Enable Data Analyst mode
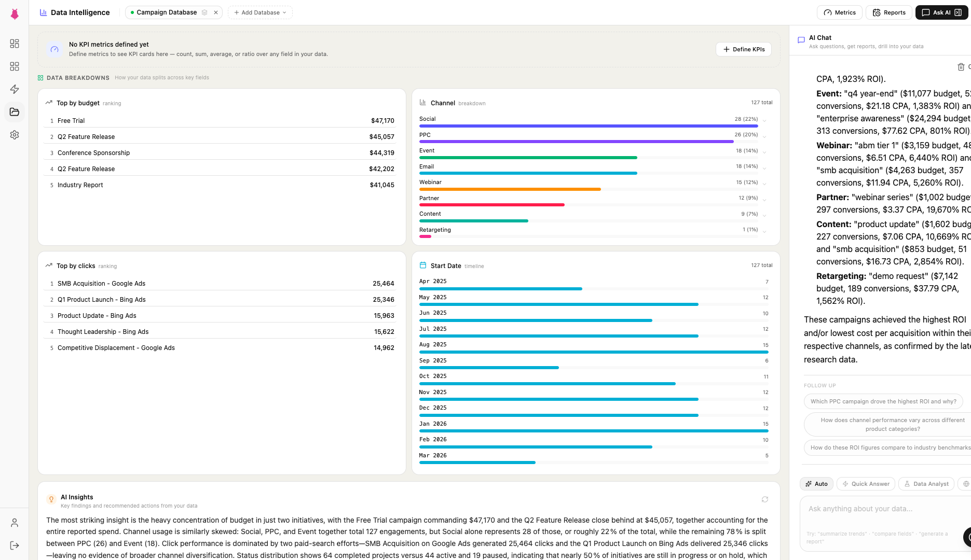Screen dimensions: 971x560 pyautogui.click(x=926, y=483)
